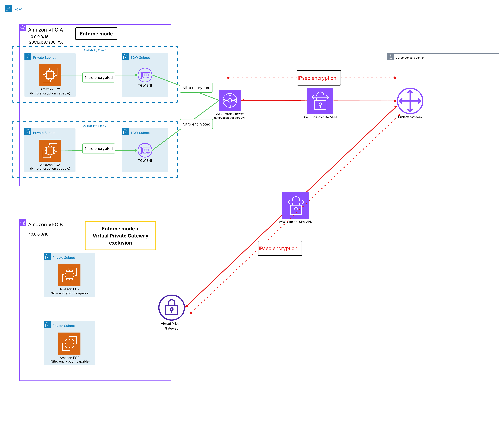Click the top EC2 instance in VPC B
The width and height of the screenshot is (504, 426).
tap(69, 275)
